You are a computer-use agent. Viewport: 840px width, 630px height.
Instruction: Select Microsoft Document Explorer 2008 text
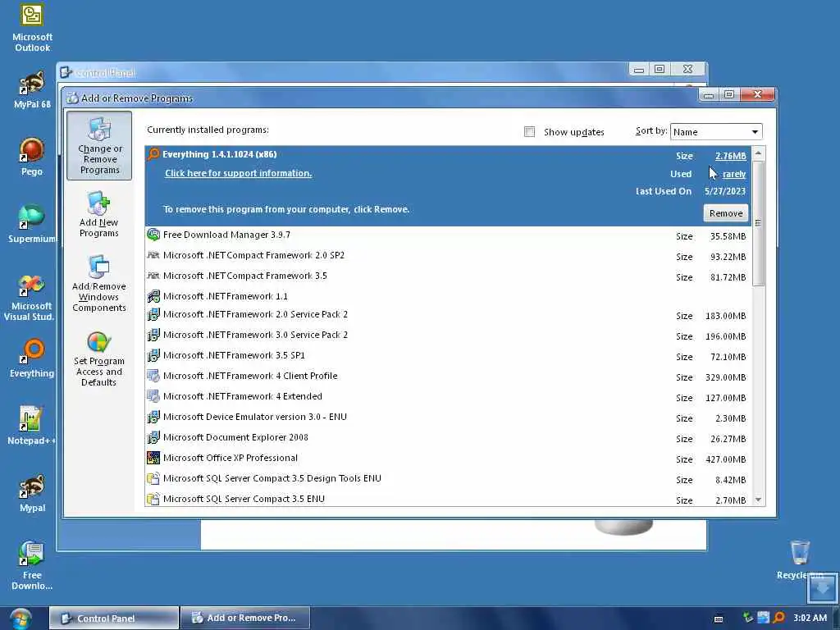click(x=235, y=437)
